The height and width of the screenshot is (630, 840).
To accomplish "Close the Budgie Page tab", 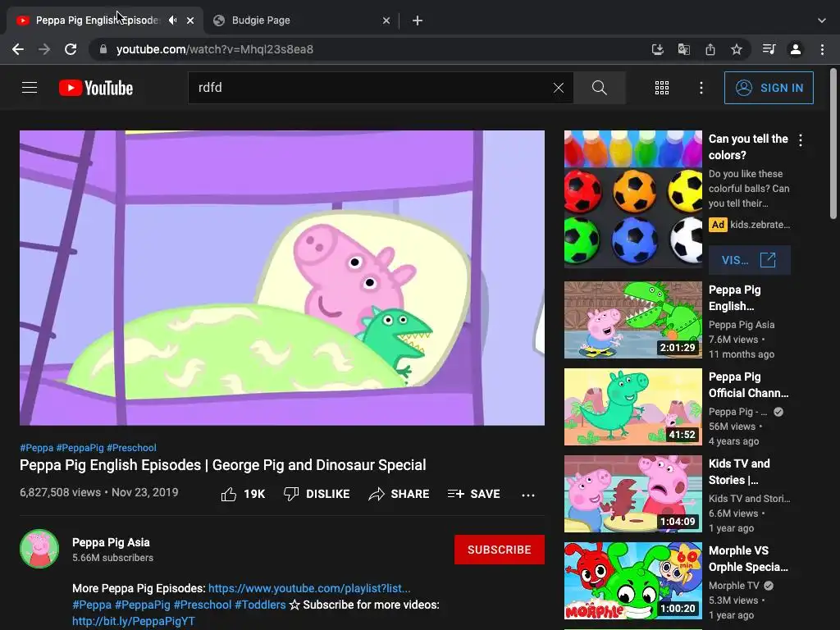I will click(x=386, y=21).
